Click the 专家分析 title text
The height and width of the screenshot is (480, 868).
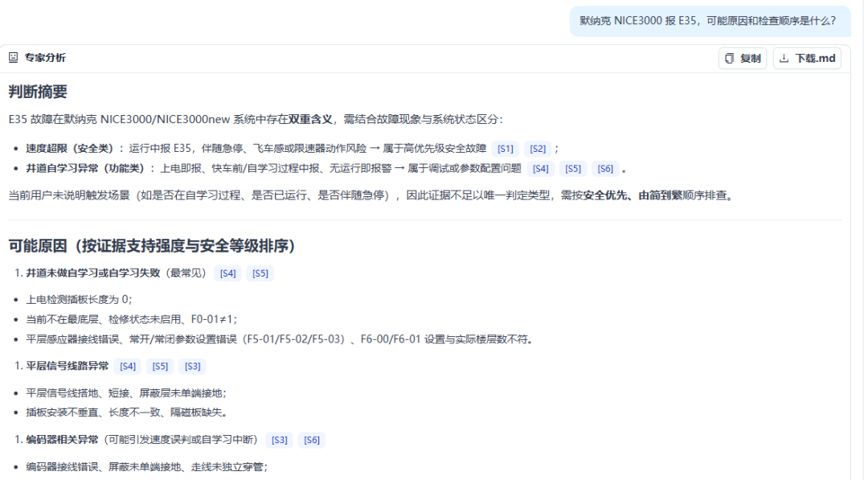coord(45,58)
